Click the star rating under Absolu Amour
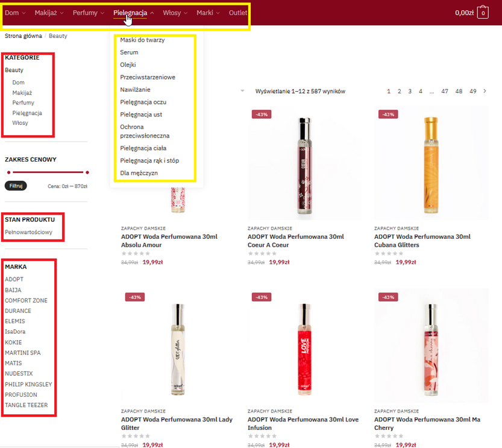This screenshot has width=502, height=448. [x=136, y=254]
